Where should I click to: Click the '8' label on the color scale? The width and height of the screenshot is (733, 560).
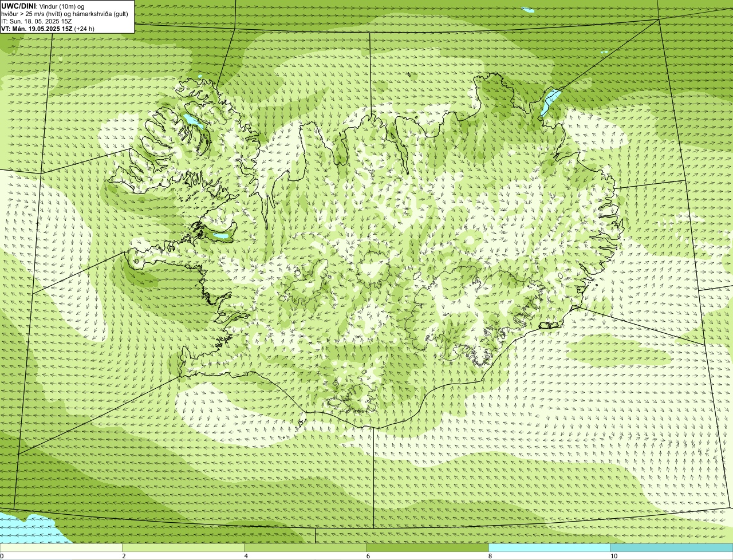[x=490, y=556]
